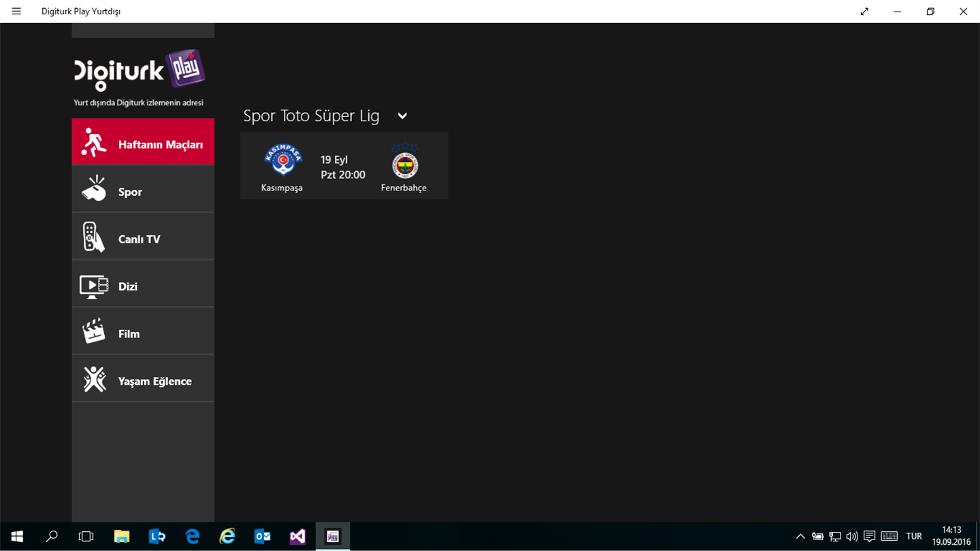This screenshot has height=551, width=980.
Task: Minimize the Digiturk Play window
Action: point(898,12)
